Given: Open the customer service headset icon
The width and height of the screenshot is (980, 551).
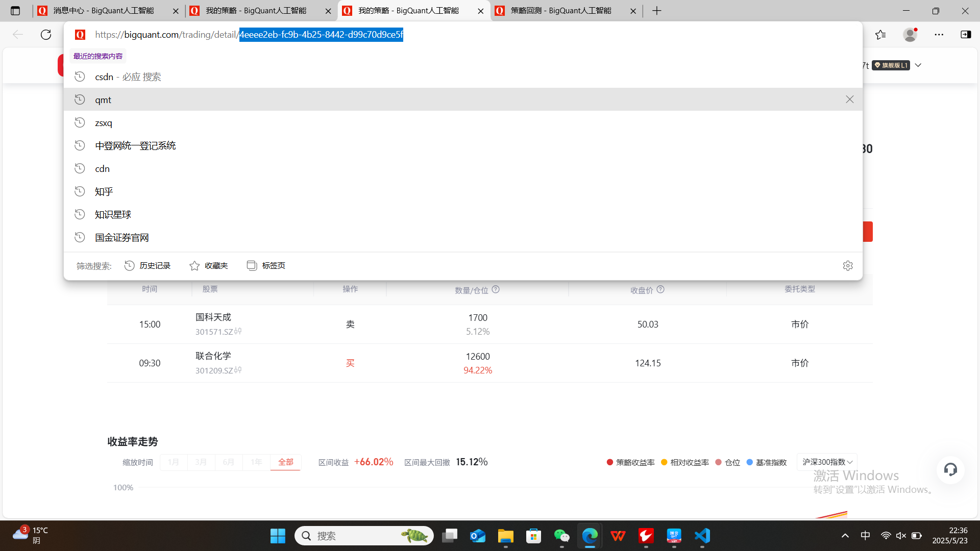Looking at the screenshot, I should 950,469.
